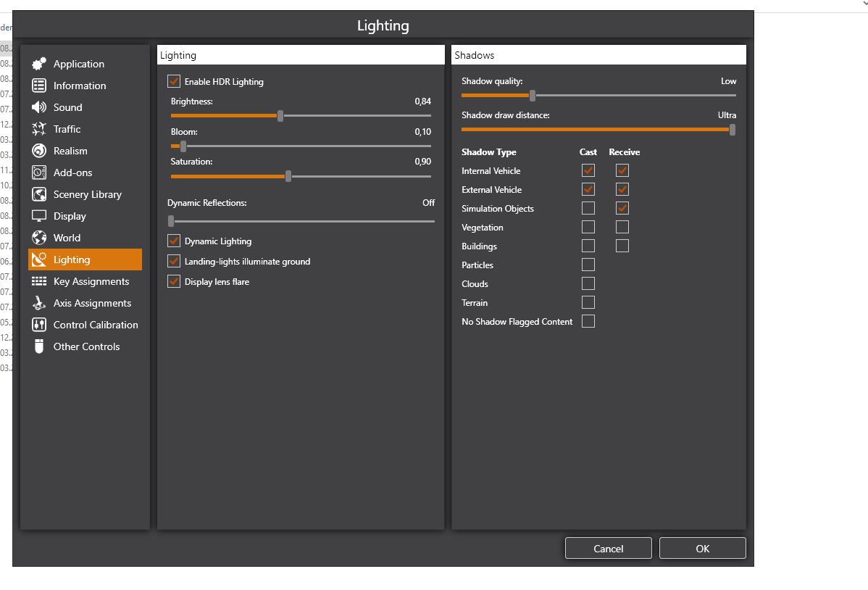Toggle External Vehicle Receive checkbox
868x590 pixels.
click(622, 189)
